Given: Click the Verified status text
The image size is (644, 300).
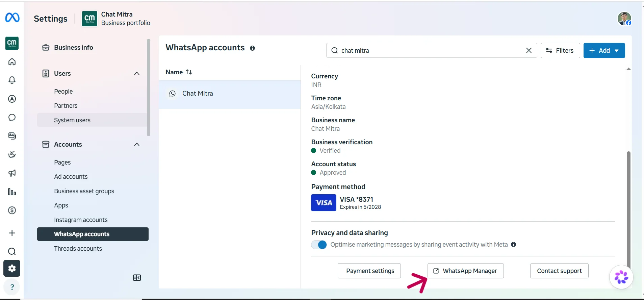Looking at the screenshot, I should pos(330,151).
